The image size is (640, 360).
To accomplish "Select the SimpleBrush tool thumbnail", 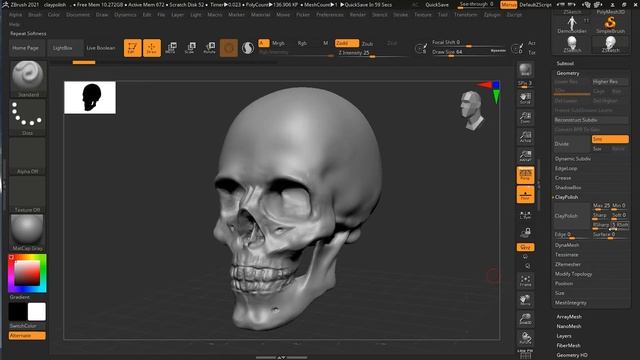I will tap(610, 25).
